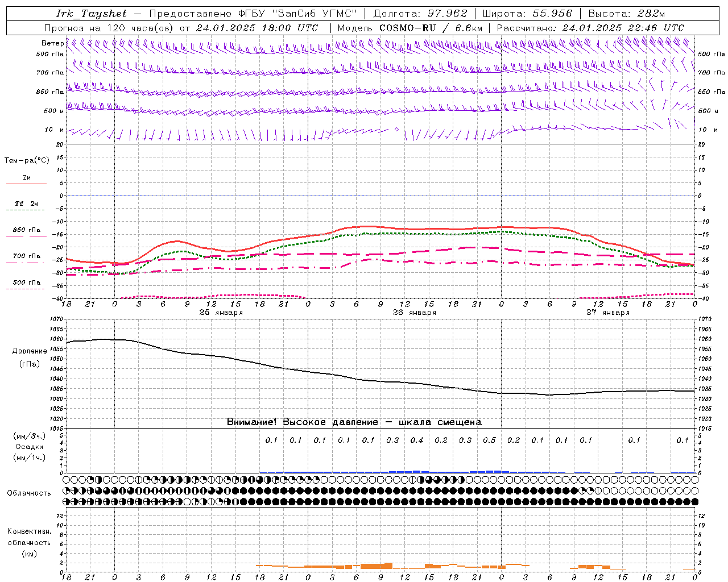The width and height of the screenshot is (728, 582).
Task: Select the model label 'COSMO-RU / 6.6км'
Action: [431, 28]
